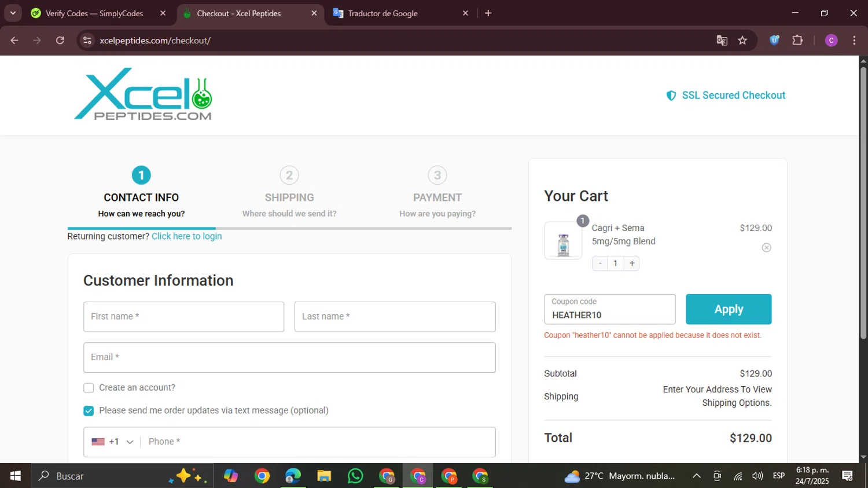This screenshot has height=488, width=868.
Task: Check the Create an account box
Action: [89, 388]
